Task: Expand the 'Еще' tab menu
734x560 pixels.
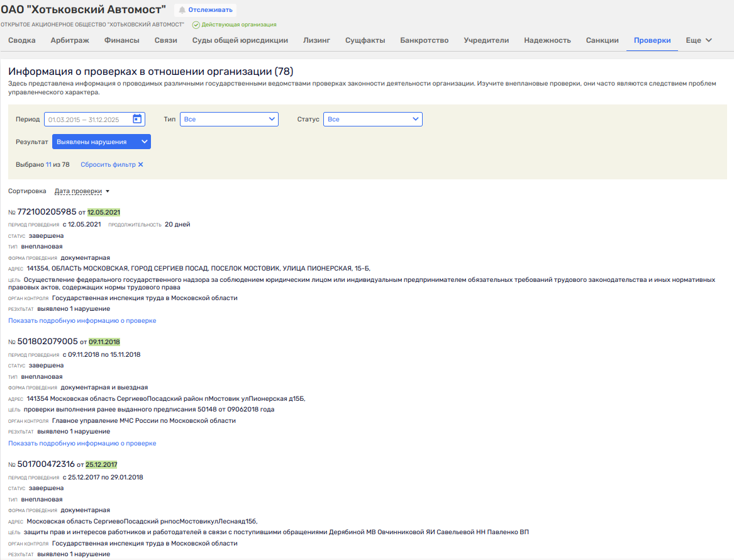Action: click(699, 40)
